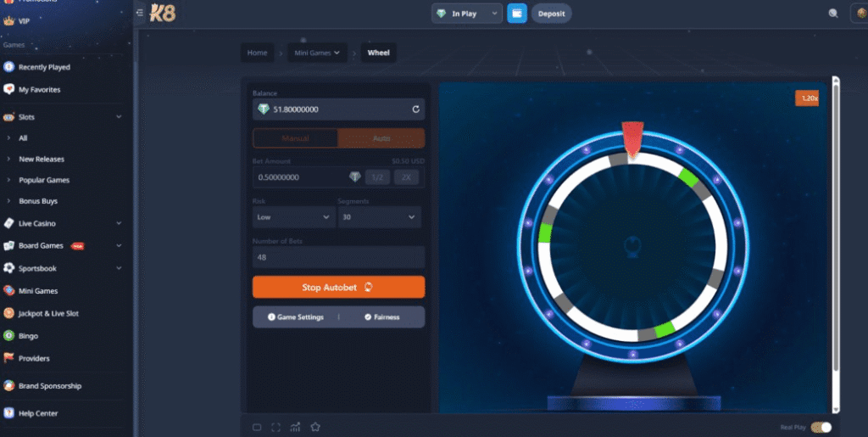Viewport: 868px width, 437px height.
Task: Refresh the balance with the reload icon
Action: click(x=415, y=109)
